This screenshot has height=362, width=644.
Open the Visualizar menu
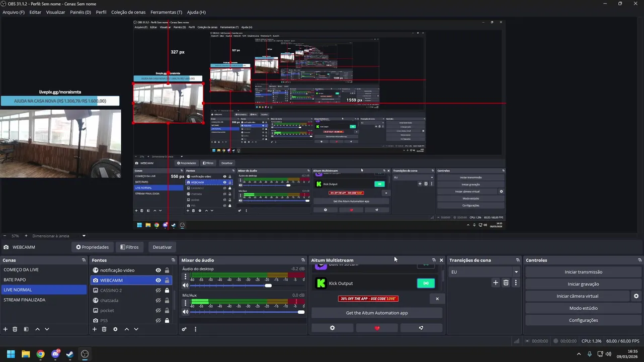coord(55,12)
